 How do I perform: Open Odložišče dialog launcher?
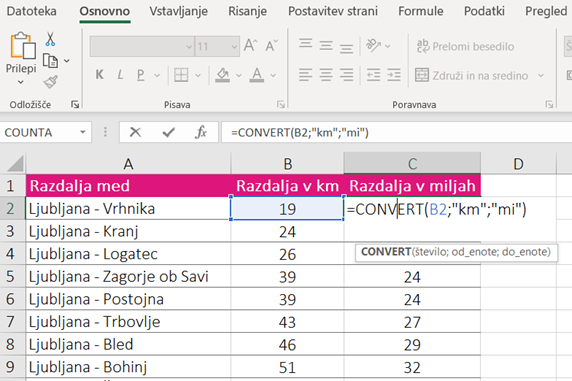coord(75,105)
